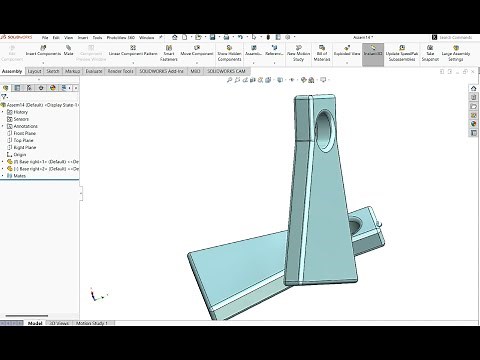The image size is (480, 360).
Task: Click the Section View icon
Action: (x=253, y=80)
